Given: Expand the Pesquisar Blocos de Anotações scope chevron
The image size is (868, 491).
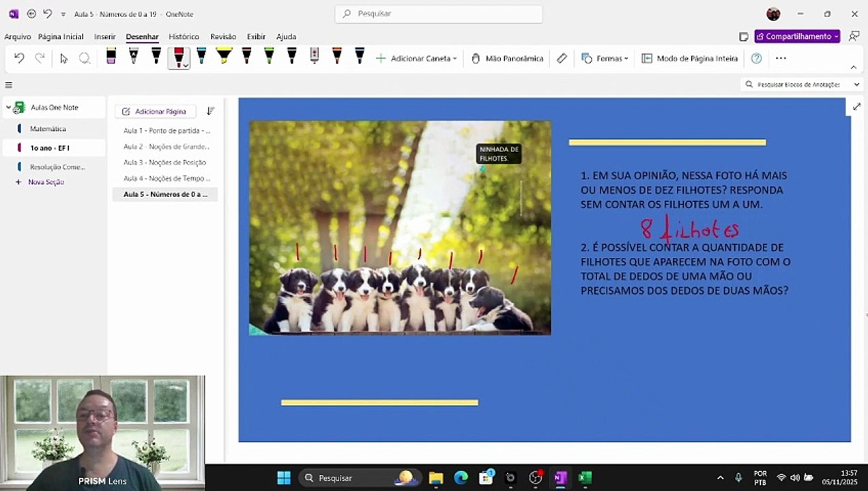Looking at the screenshot, I should 856,85.
